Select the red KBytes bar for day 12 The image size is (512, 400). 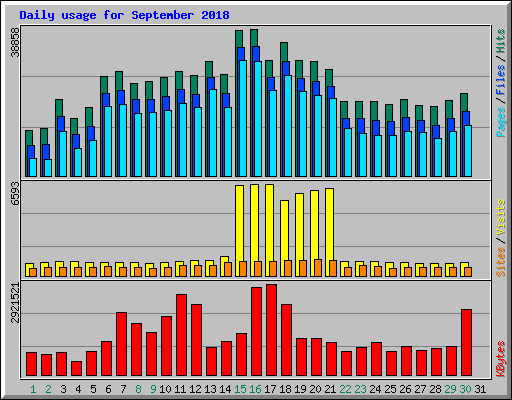coord(196,340)
